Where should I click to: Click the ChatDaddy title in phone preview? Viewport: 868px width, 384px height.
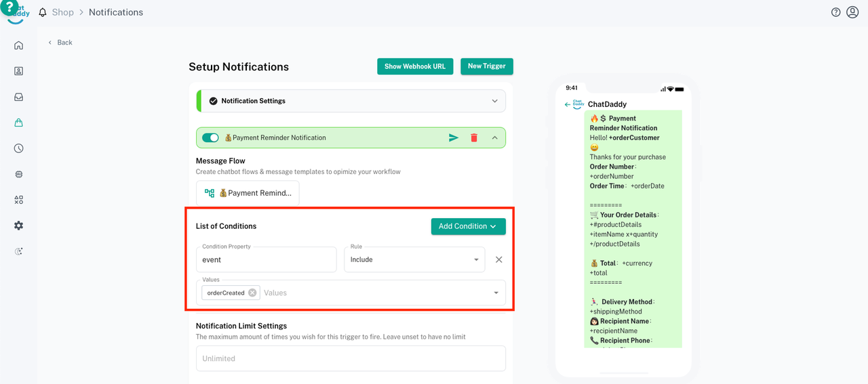(607, 104)
